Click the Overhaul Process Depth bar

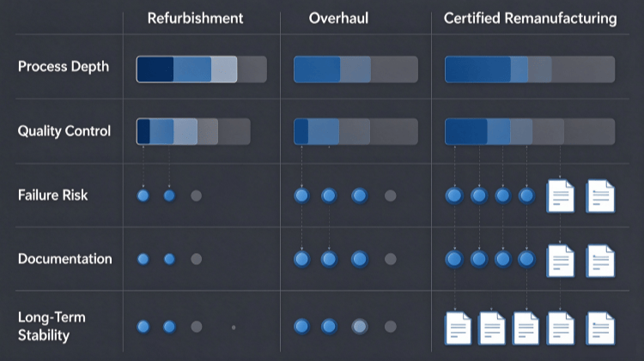click(x=355, y=69)
